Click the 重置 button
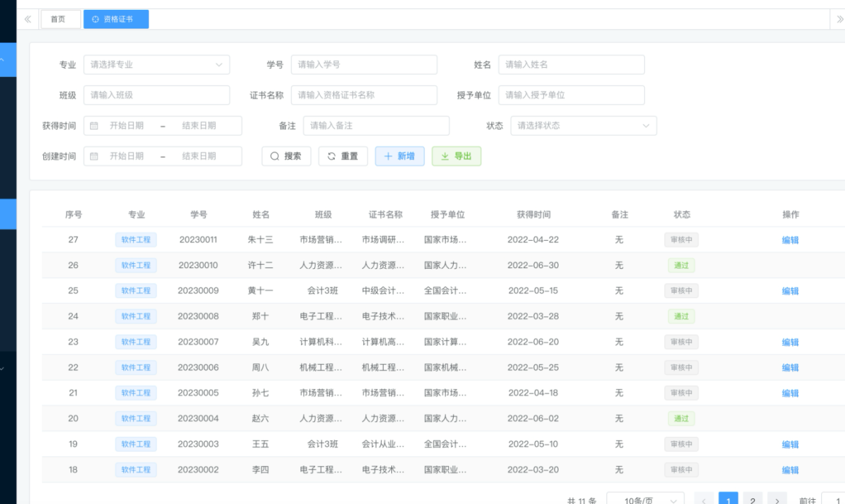This screenshot has width=845, height=504. pos(343,156)
